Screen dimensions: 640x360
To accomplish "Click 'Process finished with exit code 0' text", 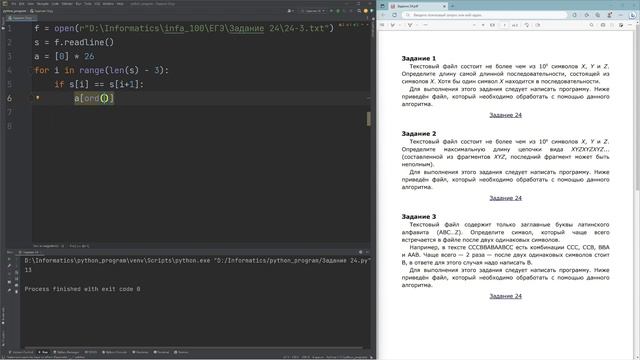I will [x=82, y=289].
